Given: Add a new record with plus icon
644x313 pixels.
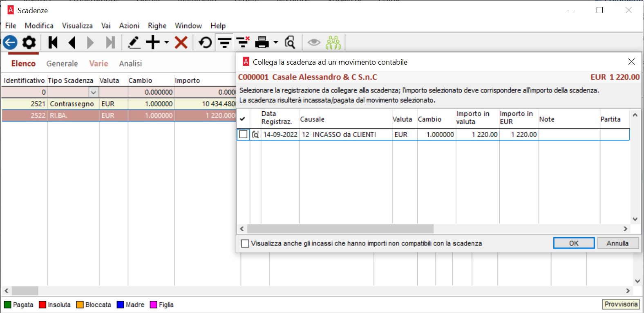Looking at the screenshot, I should (153, 42).
